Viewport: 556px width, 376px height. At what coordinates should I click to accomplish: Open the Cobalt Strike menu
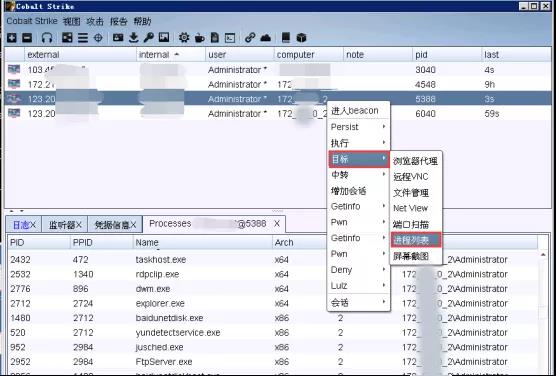[32, 21]
